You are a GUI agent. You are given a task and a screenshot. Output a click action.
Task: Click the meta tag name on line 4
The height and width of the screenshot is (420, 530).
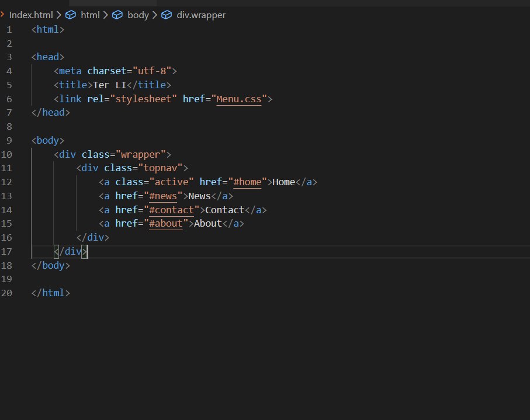coord(70,71)
